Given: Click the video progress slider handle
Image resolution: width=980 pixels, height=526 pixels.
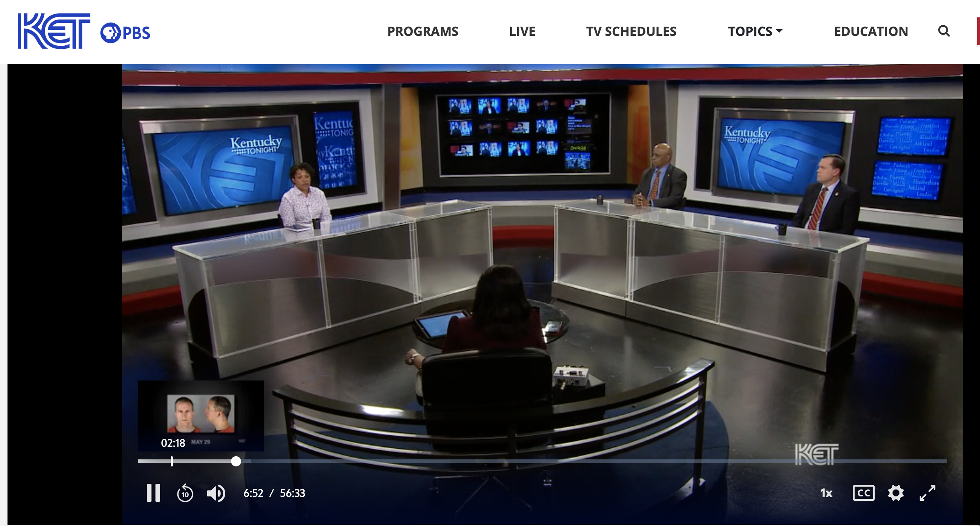Looking at the screenshot, I should pos(236,461).
